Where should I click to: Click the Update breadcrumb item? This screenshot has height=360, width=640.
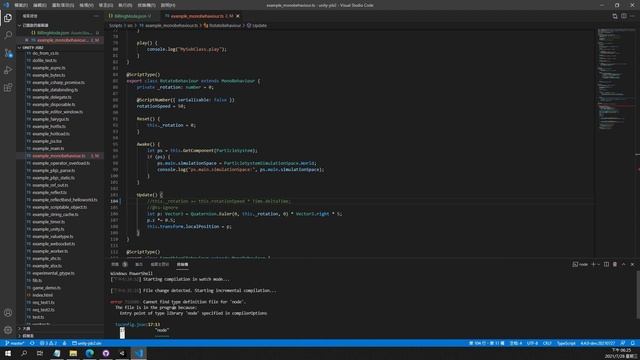[x=257, y=25]
